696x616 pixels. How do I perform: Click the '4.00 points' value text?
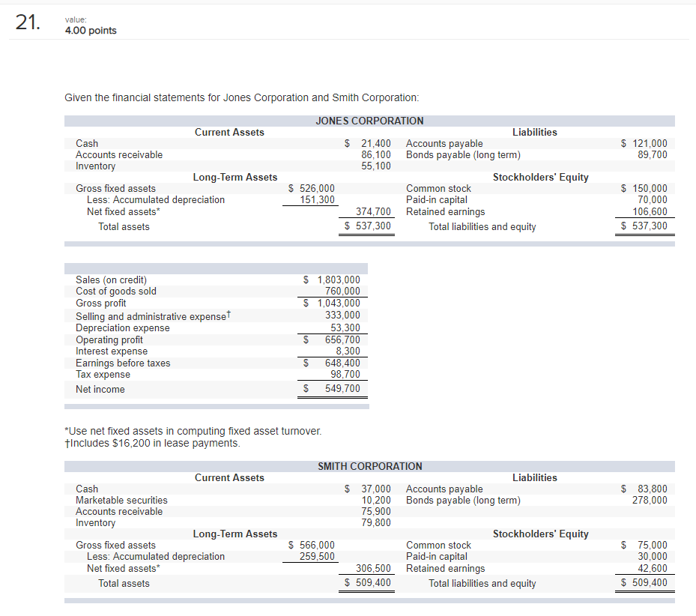[x=91, y=31]
